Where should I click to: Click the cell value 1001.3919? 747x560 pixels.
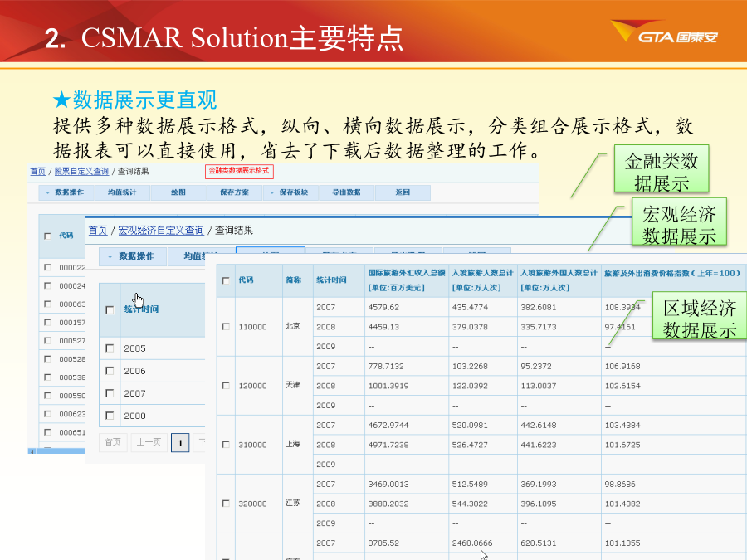pyautogui.click(x=388, y=386)
